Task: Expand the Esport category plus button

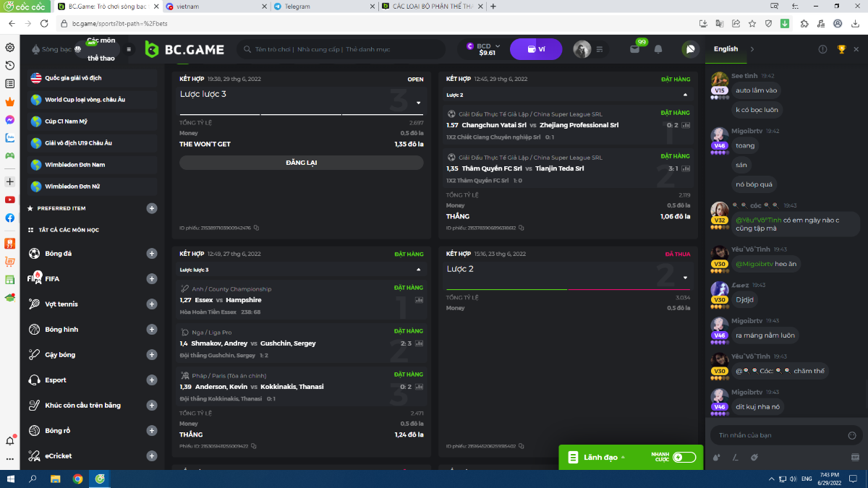Action: click(152, 380)
